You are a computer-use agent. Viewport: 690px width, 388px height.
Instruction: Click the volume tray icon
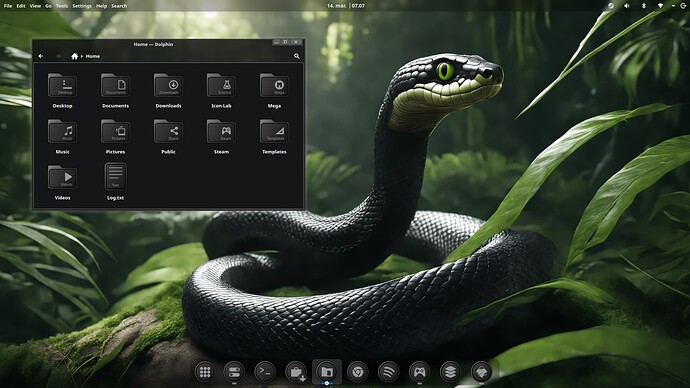pyautogui.click(x=627, y=6)
